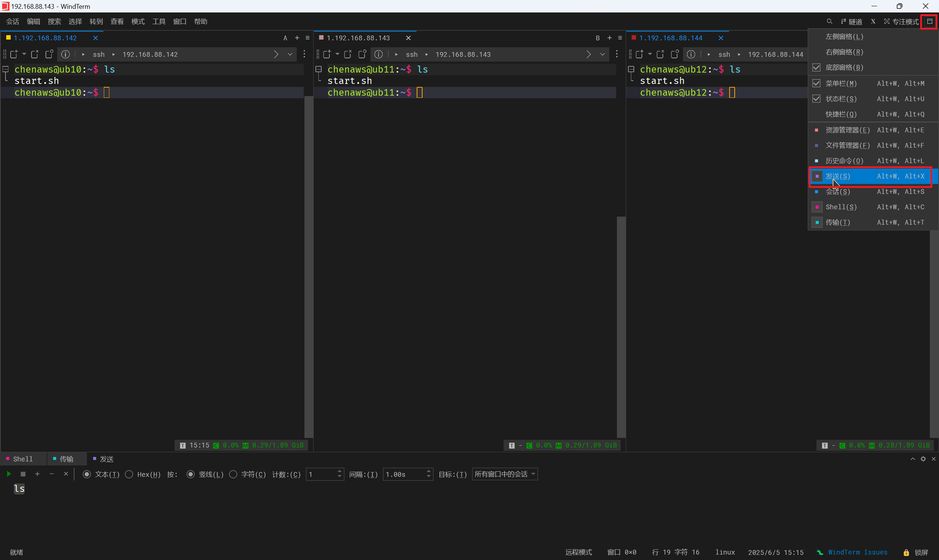Click the layout panes icon at top right

929,22
